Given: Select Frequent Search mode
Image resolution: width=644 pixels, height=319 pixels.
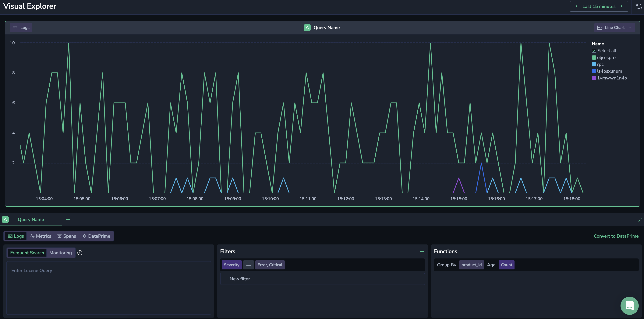Looking at the screenshot, I should click(27, 253).
